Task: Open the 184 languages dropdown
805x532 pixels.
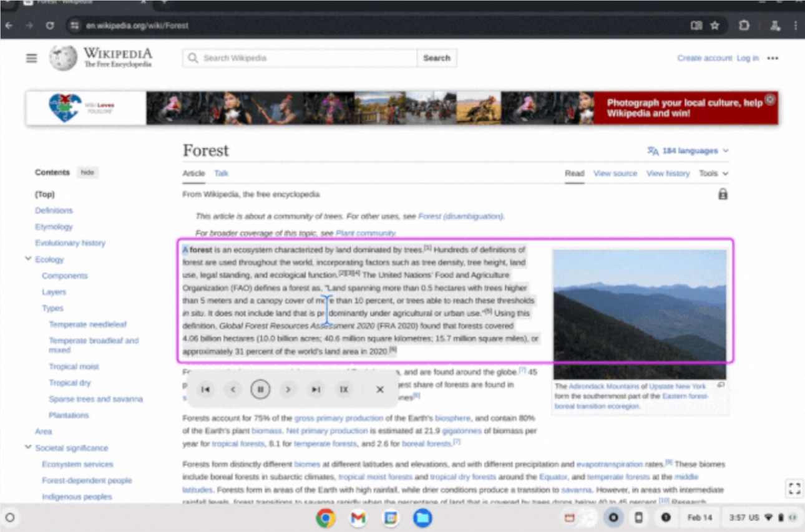Action: tap(689, 151)
